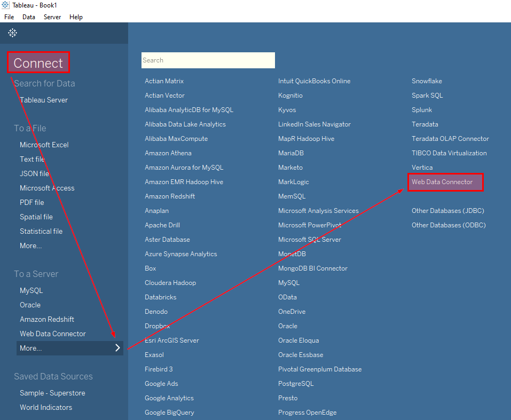The image size is (511, 420).
Task: Open the Help menu
Action: (76, 17)
